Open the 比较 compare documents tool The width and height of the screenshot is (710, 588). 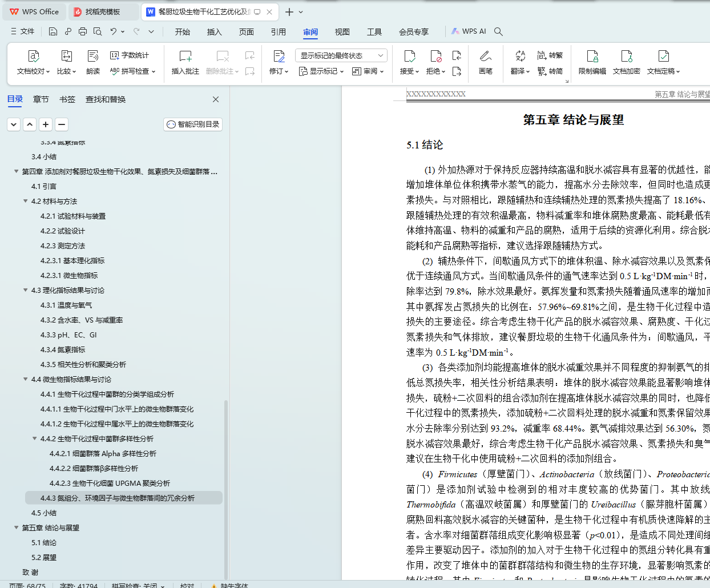coord(66,62)
